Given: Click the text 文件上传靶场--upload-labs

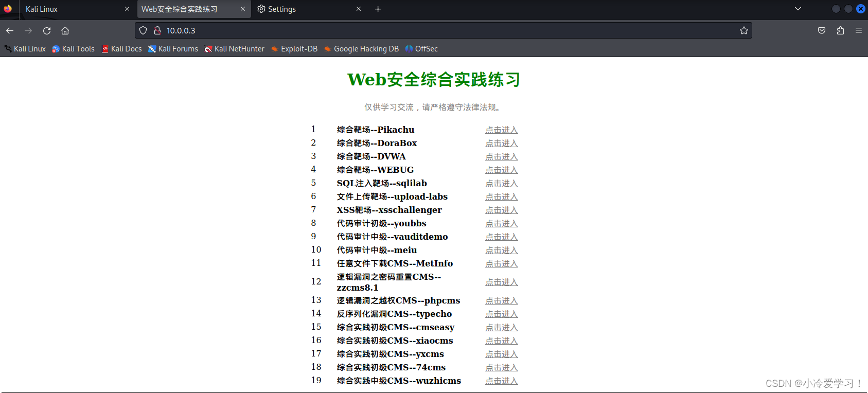Looking at the screenshot, I should [x=392, y=196].
